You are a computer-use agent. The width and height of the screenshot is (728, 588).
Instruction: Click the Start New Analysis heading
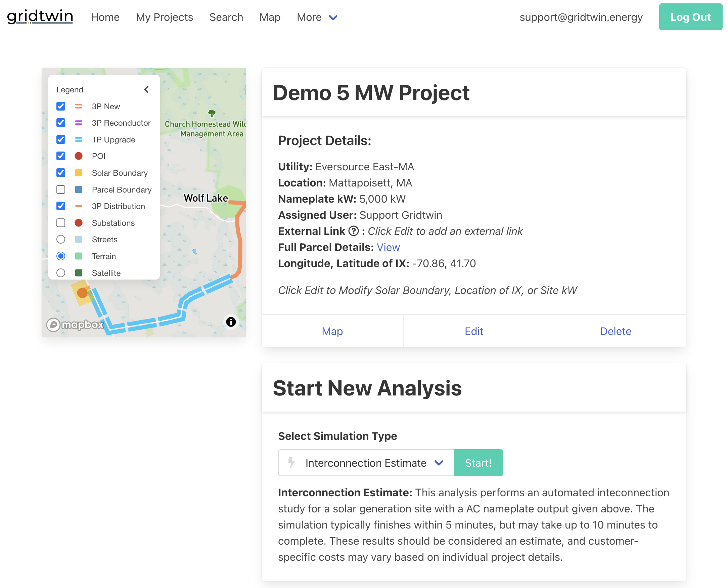(367, 388)
